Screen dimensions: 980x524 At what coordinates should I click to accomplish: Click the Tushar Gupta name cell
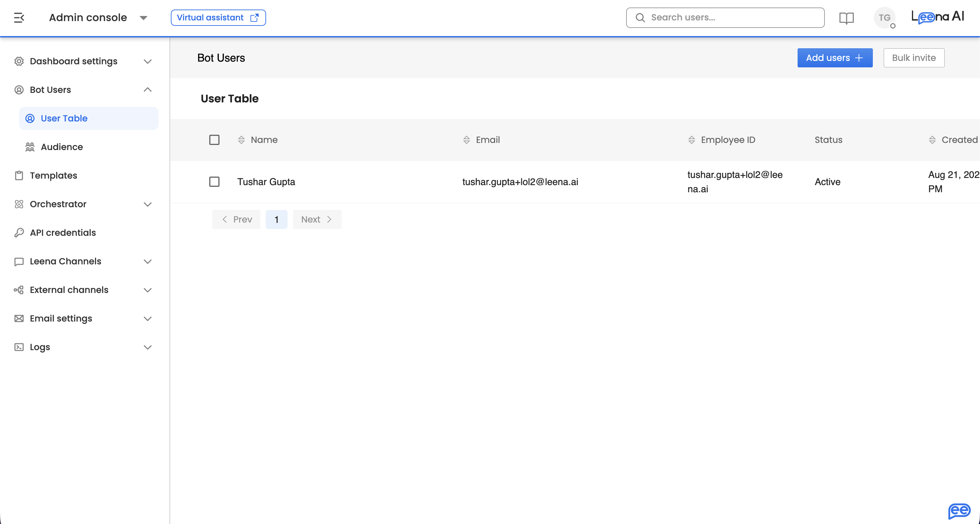[266, 182]
